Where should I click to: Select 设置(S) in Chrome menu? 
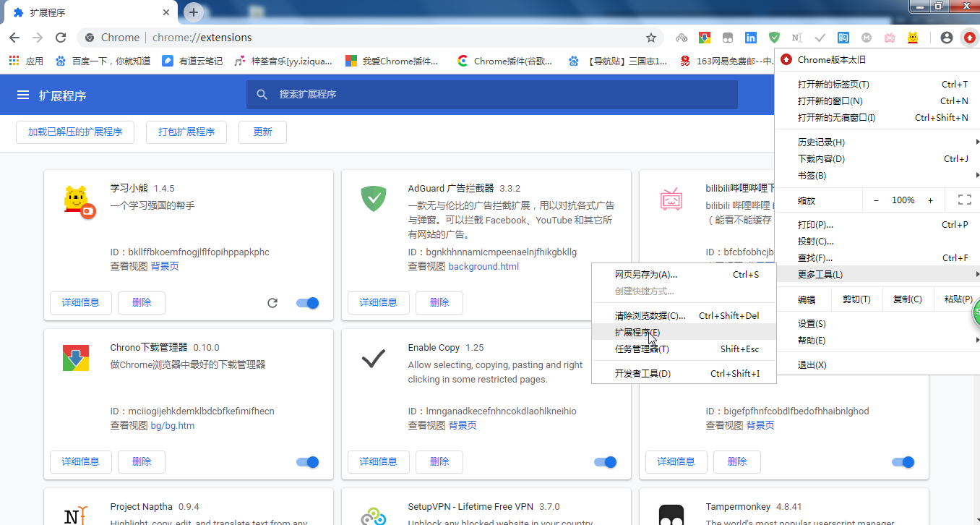pos(877,323)
